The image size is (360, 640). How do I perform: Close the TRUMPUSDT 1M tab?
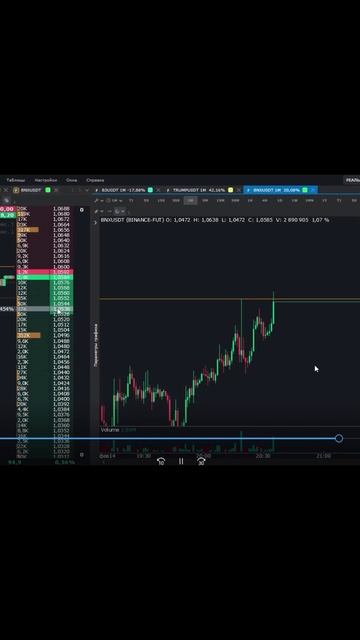click(x=240, y=190)
